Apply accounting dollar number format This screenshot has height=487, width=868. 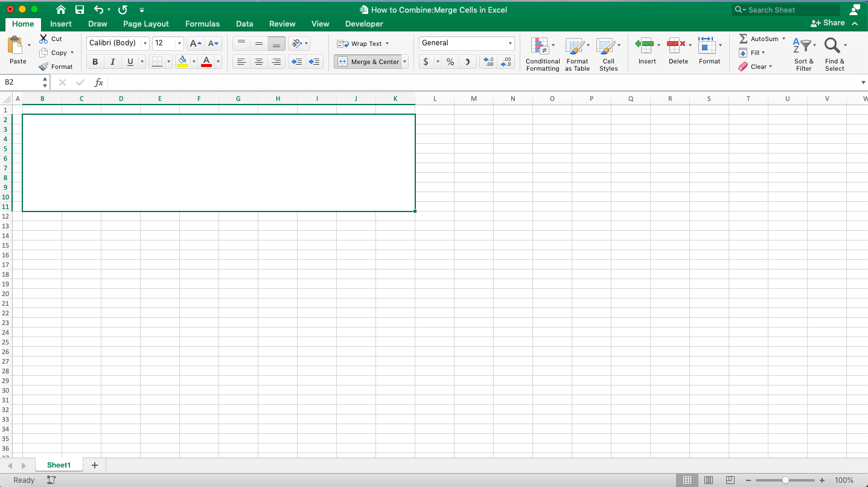click(426, 62)
